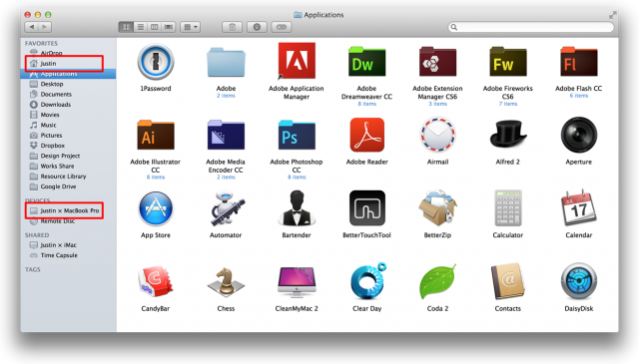Screen dimensions: 639x364
Task: Open Downloads from the sidebar
Action: [69, 105]
